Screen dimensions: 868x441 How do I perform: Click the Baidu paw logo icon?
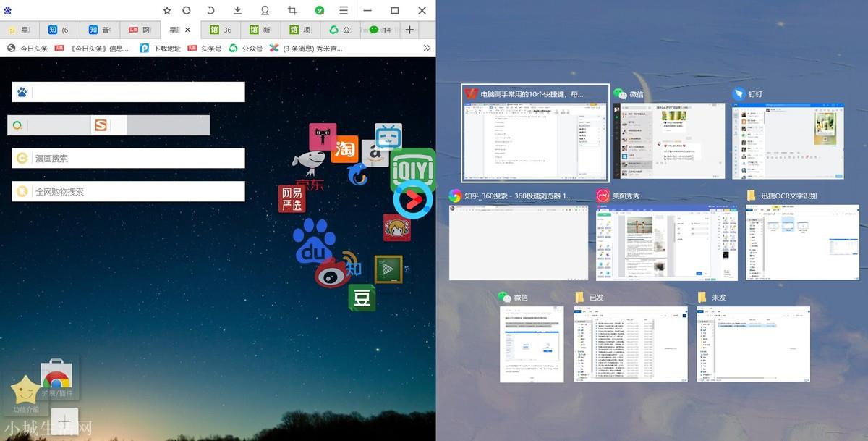(x=313, y=241)
